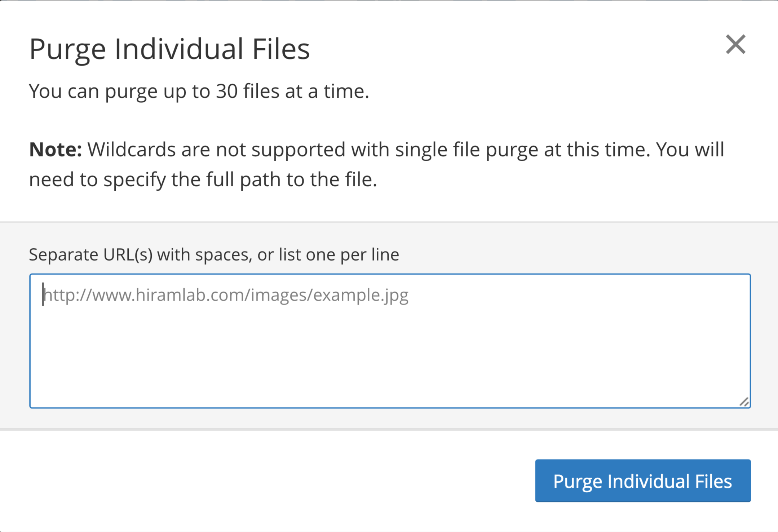The image size is (778, 532).
Task: Place cursor in hiramlab.com placeholder field
Action: [x=390, y=341]
